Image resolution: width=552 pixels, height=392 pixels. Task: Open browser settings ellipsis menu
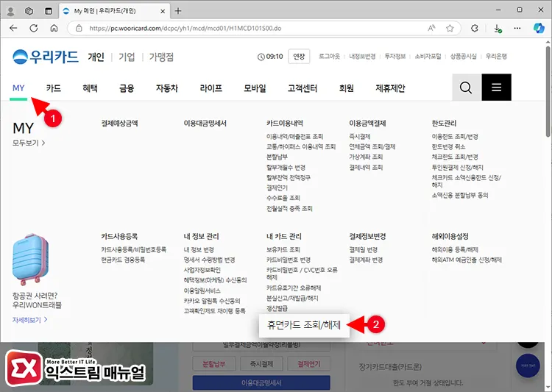tap(517, 28)
